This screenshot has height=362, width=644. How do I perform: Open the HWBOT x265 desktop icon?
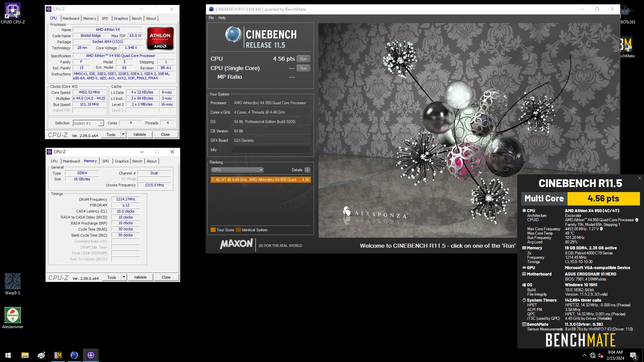626,14
